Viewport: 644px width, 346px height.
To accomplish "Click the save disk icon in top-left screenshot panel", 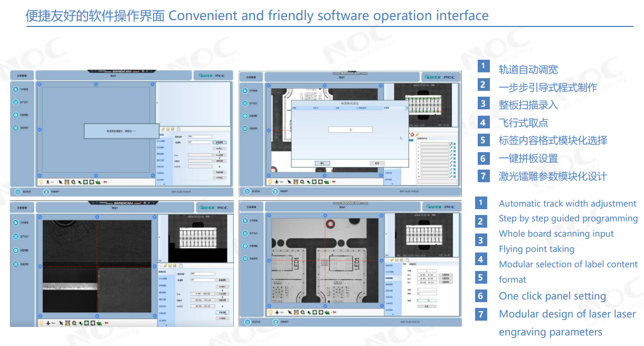I will pos(168,129).
